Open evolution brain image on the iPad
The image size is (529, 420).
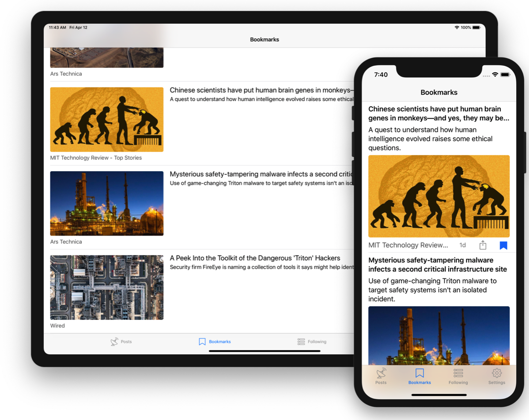(x=106, y=119)
